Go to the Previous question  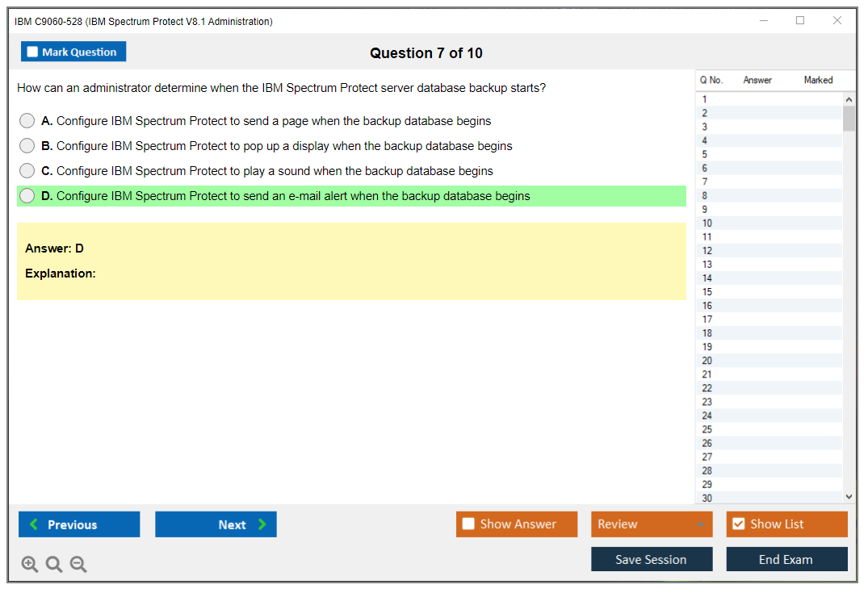(x=79, y=524)
